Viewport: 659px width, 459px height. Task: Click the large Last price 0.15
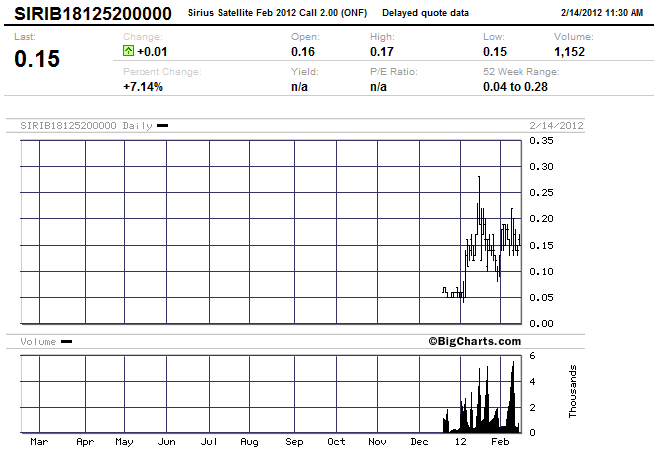[37, 58]
